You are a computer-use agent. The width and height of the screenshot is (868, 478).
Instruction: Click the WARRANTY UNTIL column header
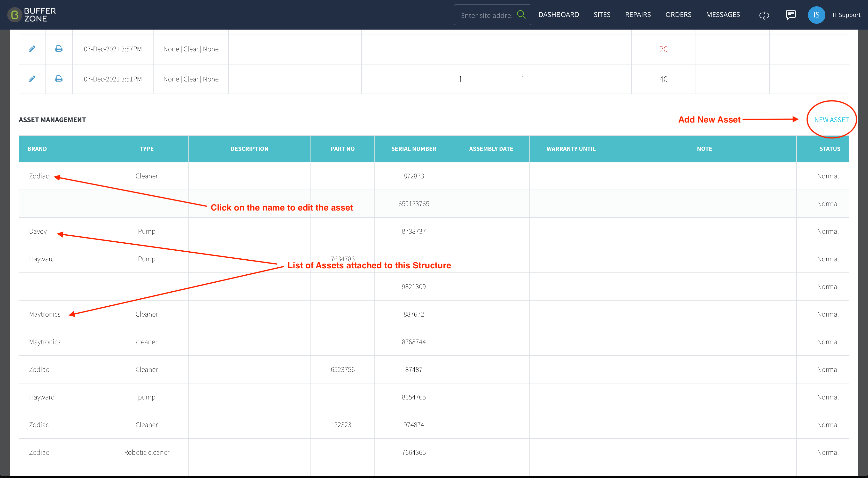click(571, 149)
